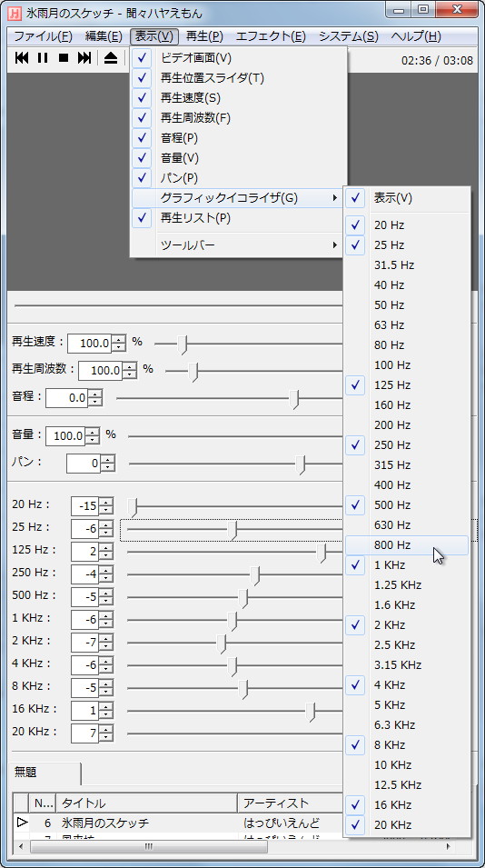The height and width of the screenshot is (868, 485).
Task: Close the 表示(V) menu
Action: click(x=154, y=36)
